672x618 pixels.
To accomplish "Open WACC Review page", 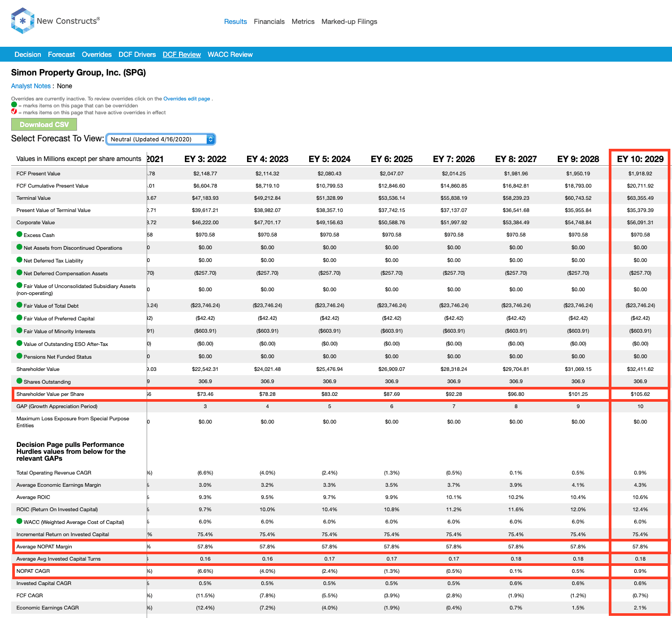I will (230, 55).
